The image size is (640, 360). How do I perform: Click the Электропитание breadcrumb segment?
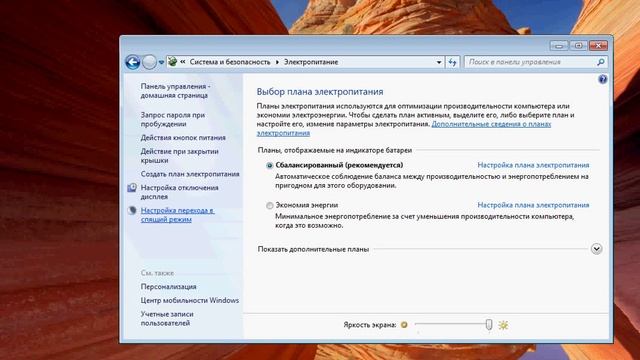(311, 62)
